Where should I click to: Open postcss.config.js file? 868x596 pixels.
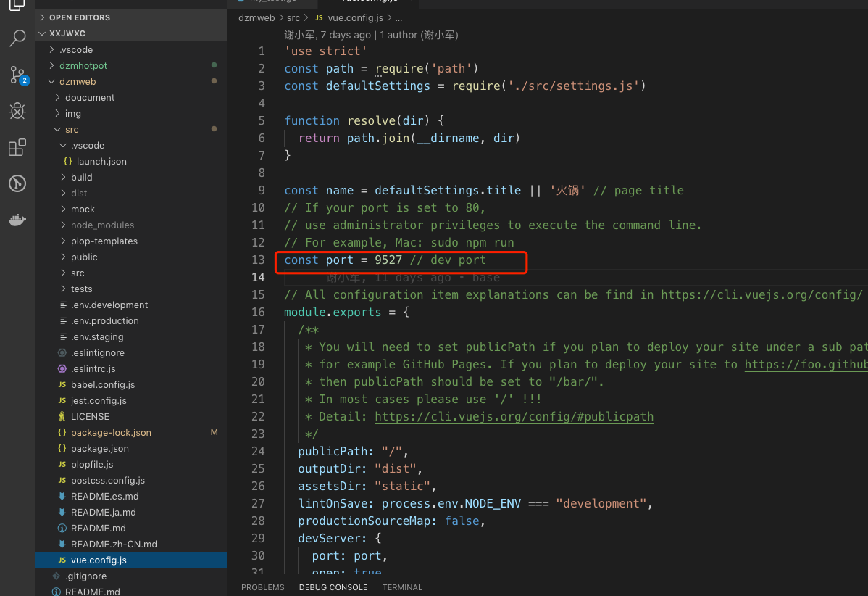point(130,480)
